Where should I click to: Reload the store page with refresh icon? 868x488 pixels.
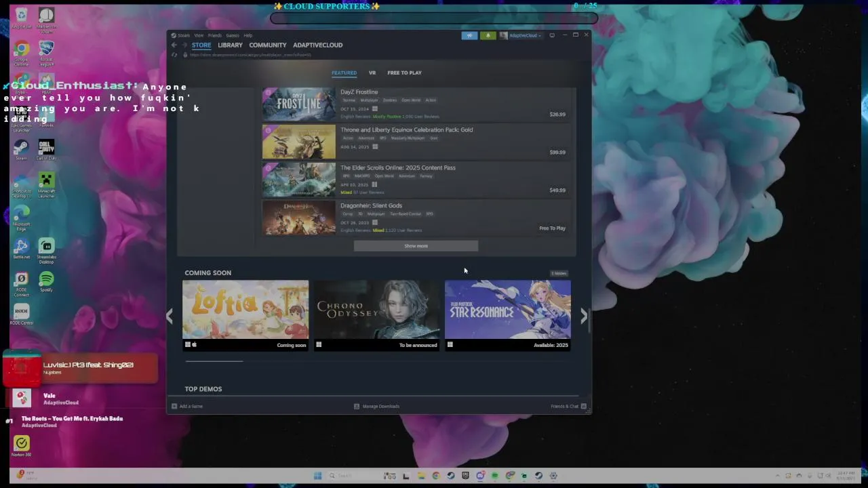[174, 55]
